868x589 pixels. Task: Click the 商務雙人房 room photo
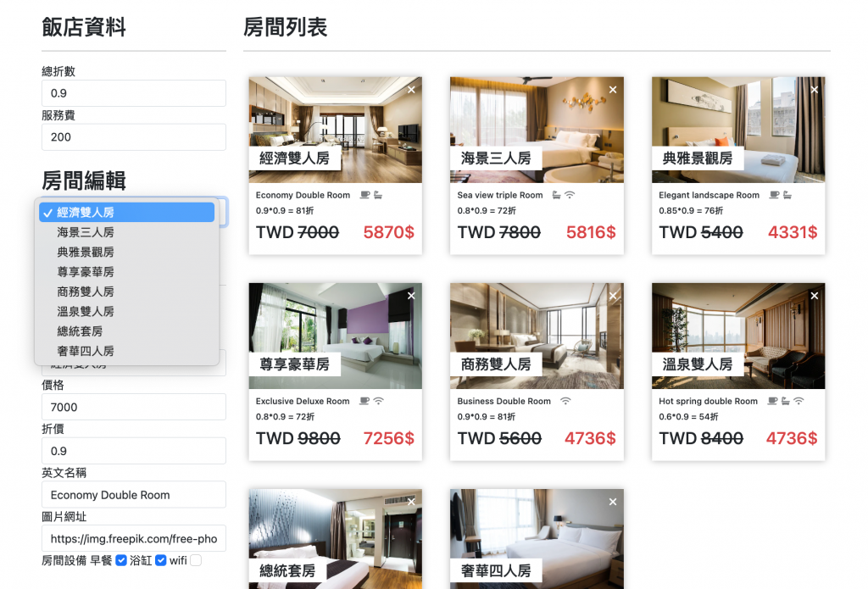coord(537,336)
